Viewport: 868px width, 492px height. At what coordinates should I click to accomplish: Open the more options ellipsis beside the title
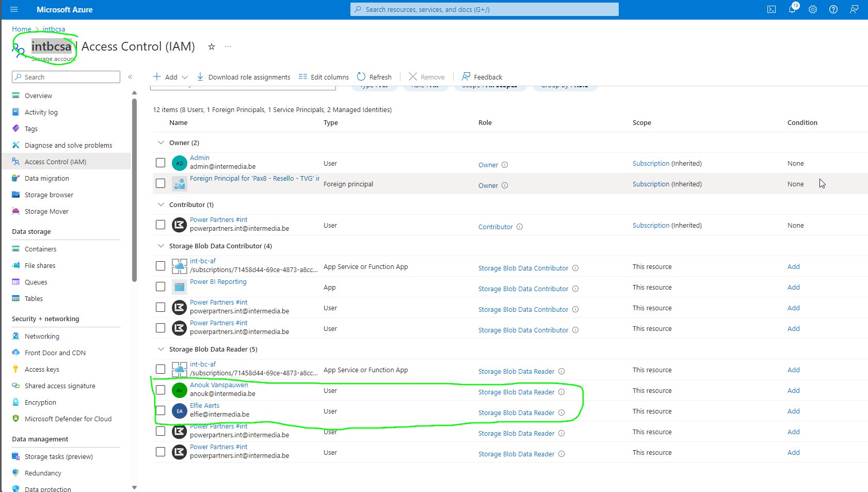pyautogui.click(x=228, y=46)
